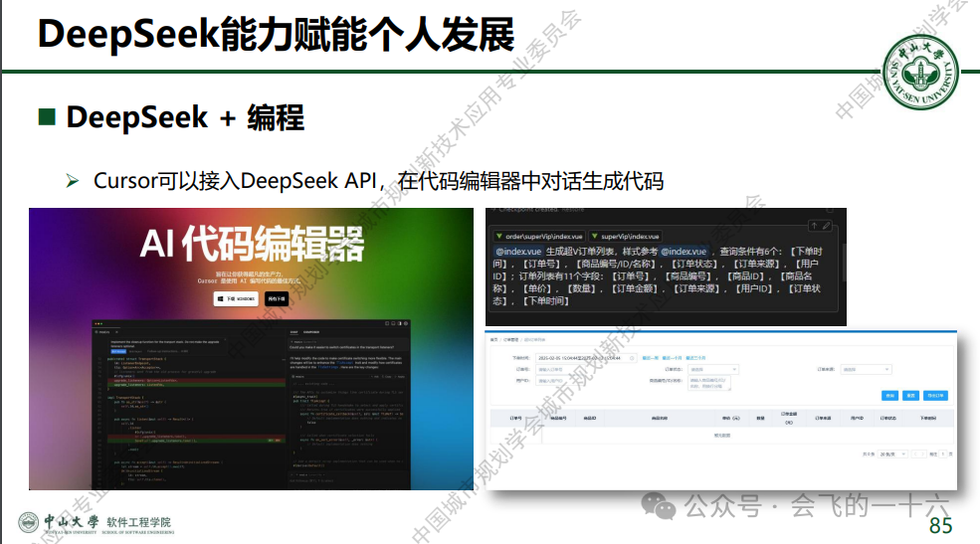Open the 订单来源 dropdown
Screen dimensions: 980x544
tap(866, 370)
